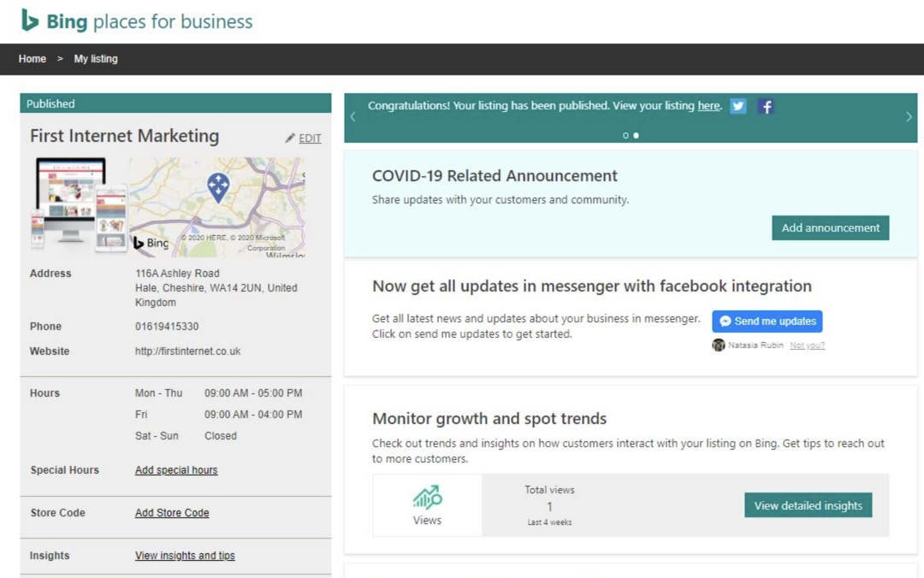Click the Sat - Sun Closed row
The height and width of the screenshot is (578, 924).
pyautogui.click(x=187, y=436)
